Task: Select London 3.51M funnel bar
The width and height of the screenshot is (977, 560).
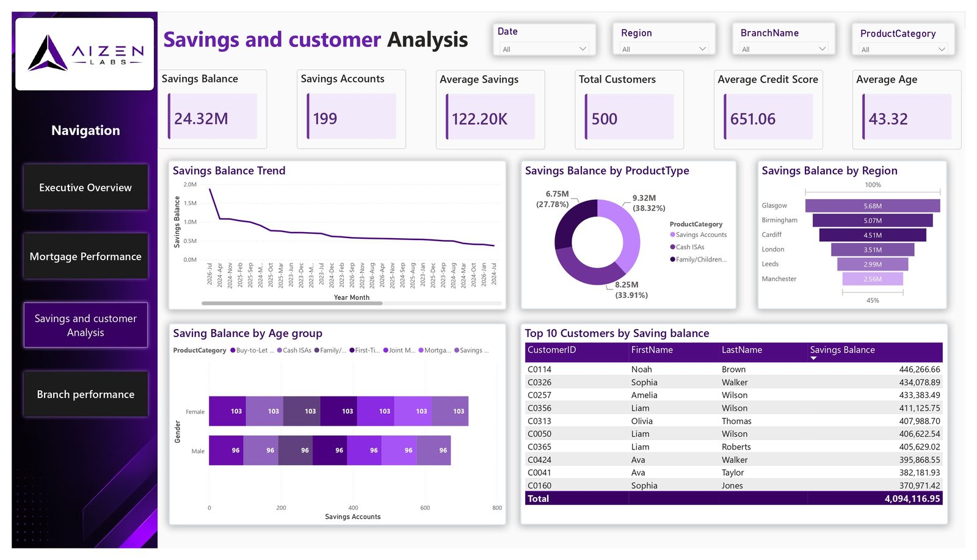Action: pyautogui.click(x=873, y=250)
